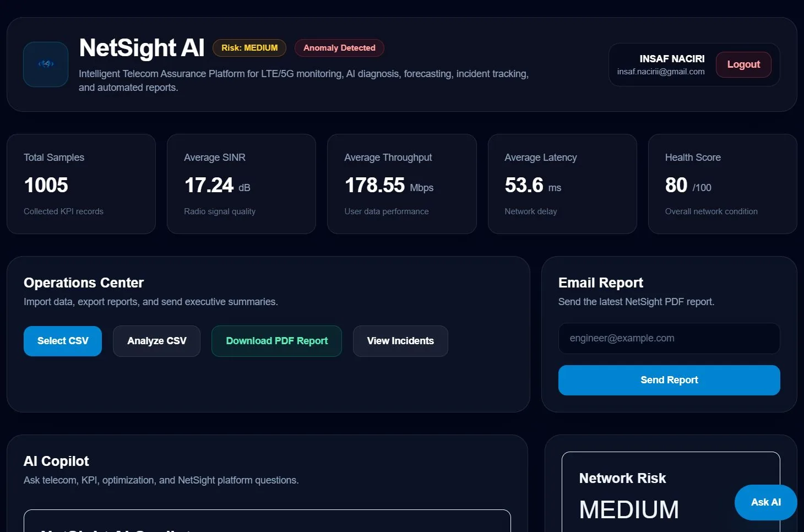804x532 pixels.
Task: Click the large MEDIUM risk value
Action: point(629,509)
